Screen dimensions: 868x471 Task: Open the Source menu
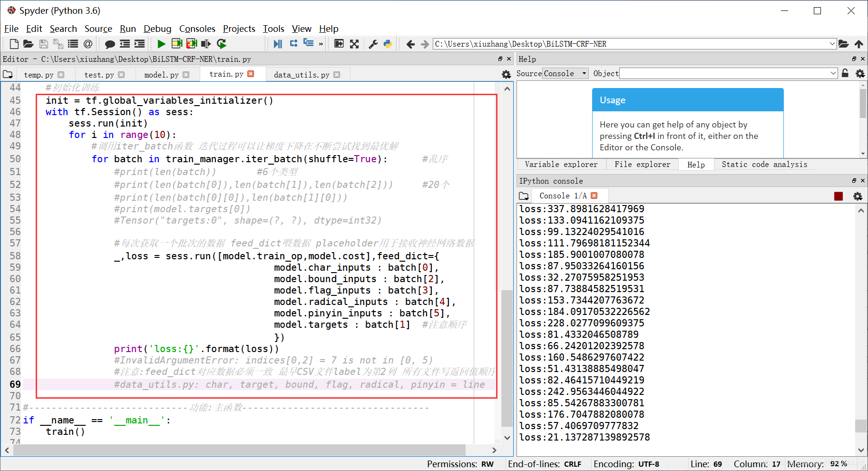(x=98, y=29)
